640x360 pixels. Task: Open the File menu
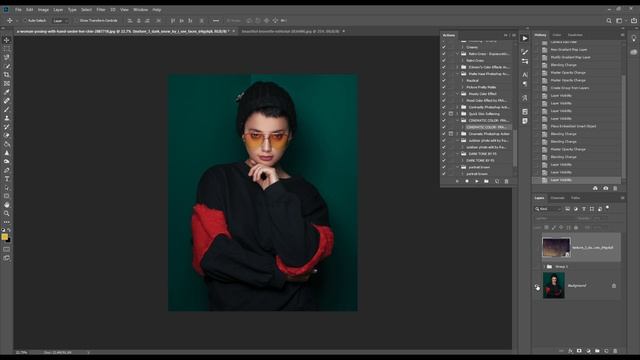[18, 10]
